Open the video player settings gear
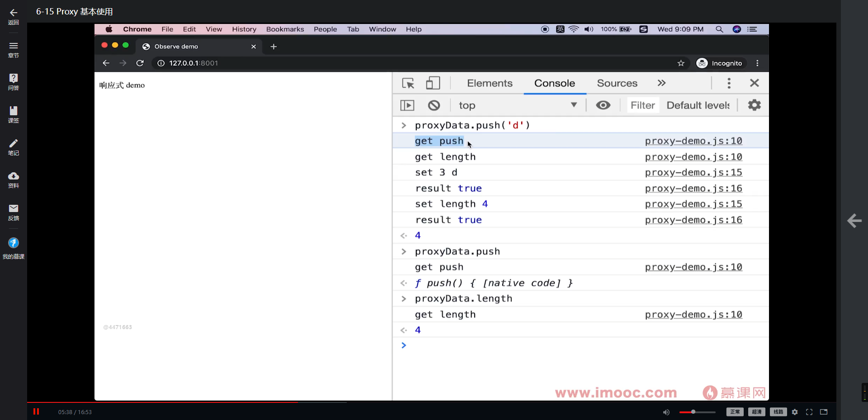This screenshot has width=868, height=420. click(795, 412)
